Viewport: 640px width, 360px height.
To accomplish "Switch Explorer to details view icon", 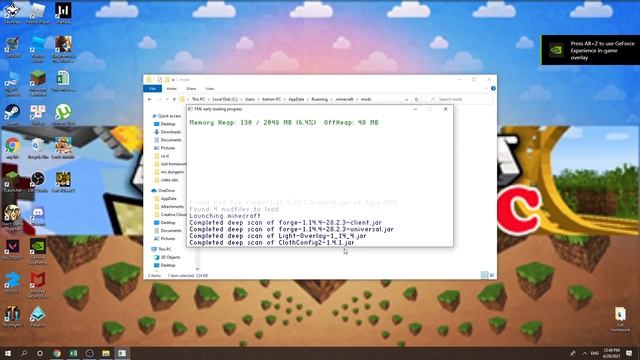I will coord(484,275).
